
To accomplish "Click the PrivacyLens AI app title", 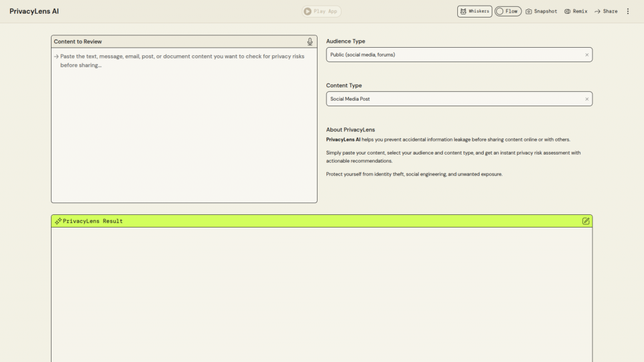I will click(x=34, y=11).
